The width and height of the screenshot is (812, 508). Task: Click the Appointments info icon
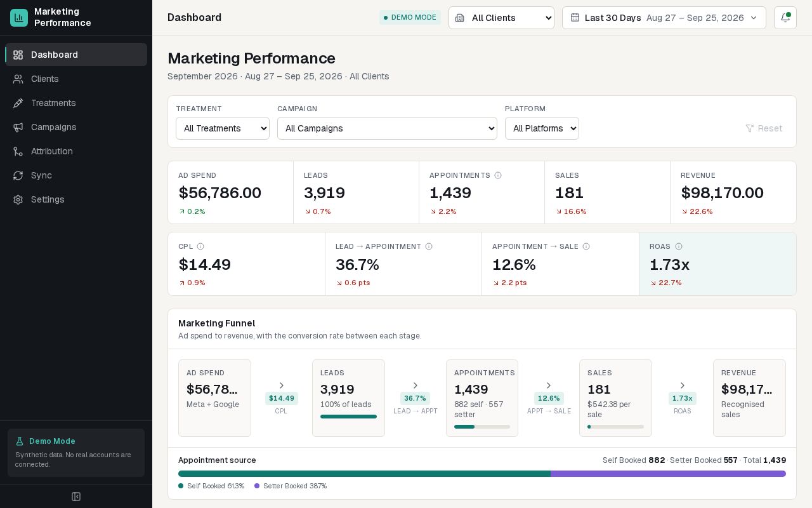coord(498,175)
